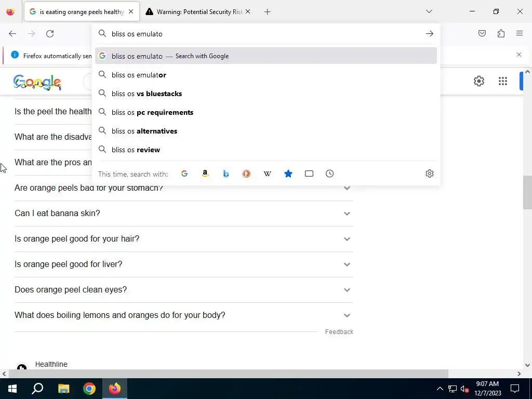The image size is (532, 399).
Task: Open the "What are the disadva" question
Action: (53, 137)
